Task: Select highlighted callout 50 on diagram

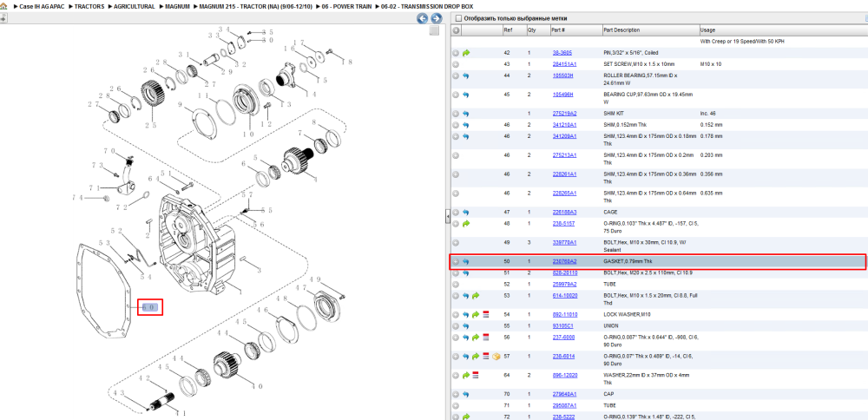Action: [x=150, y=306]
